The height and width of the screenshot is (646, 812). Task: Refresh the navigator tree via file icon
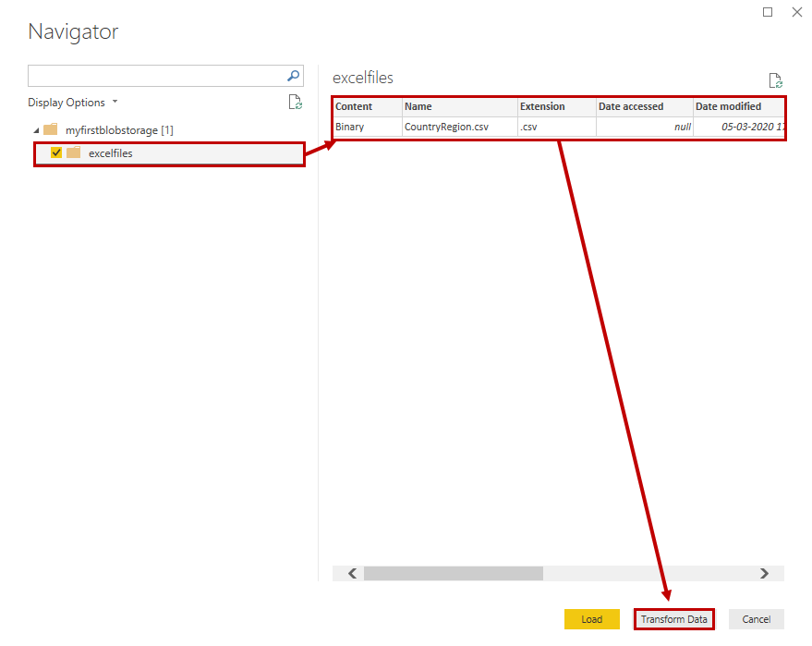click(x=296, y=102)
